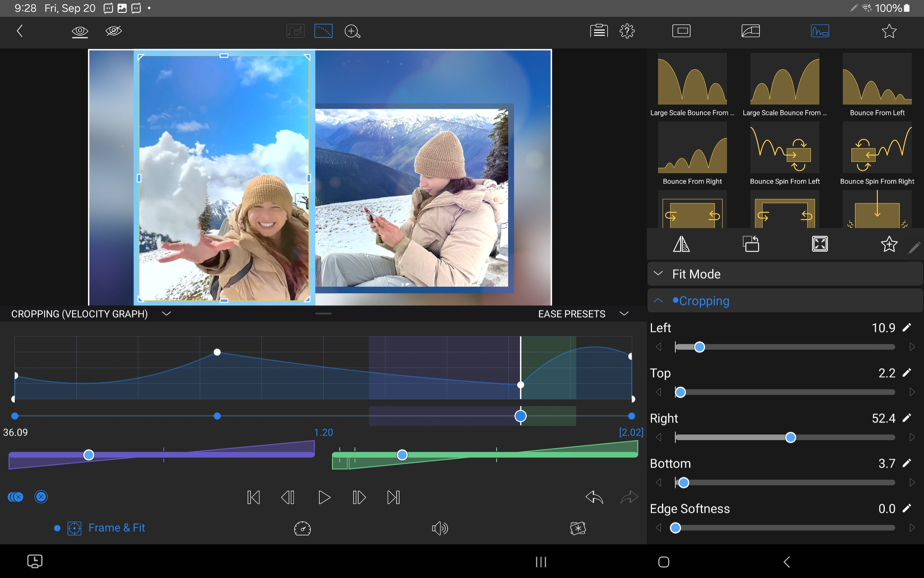
Task: Toggle the Frame & Fit layer visibility
Action: (57, 527)
